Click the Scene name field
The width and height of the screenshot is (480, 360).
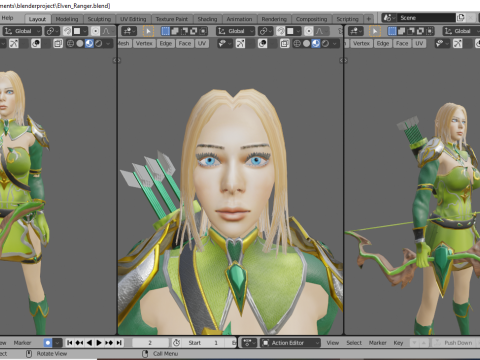coord(427,18)
